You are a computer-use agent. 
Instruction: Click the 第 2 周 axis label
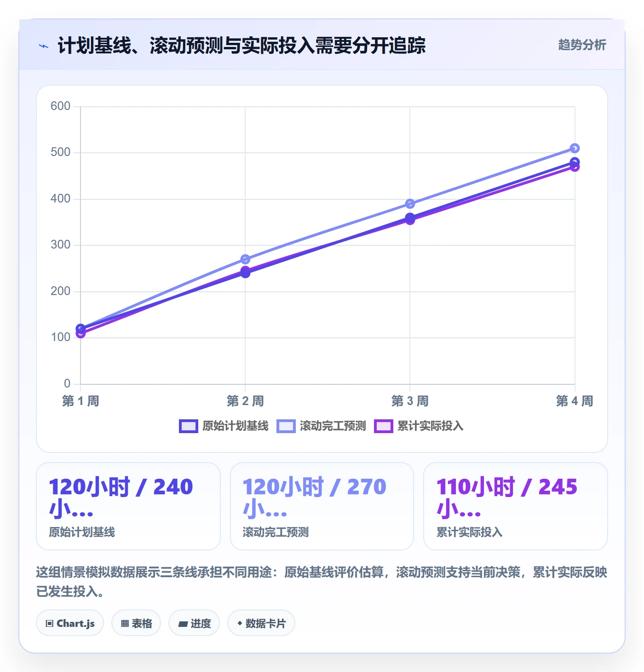click(x=245, y=401)
